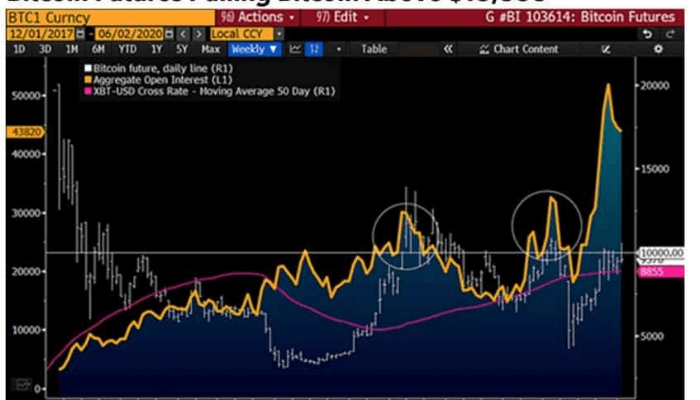Click the next period arrow
Image resolution: width=700 pixels, height=400 pixels.
click(x=199, y=34)
